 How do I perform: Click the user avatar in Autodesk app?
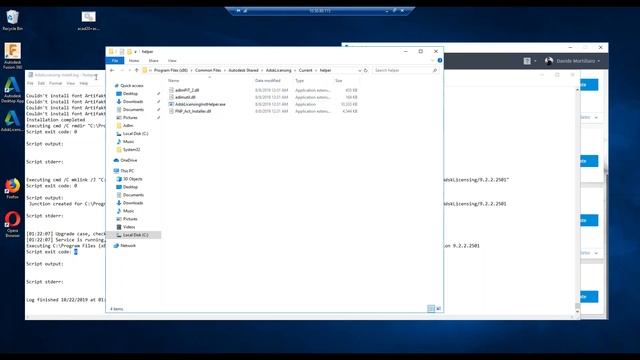pos(549,61)
